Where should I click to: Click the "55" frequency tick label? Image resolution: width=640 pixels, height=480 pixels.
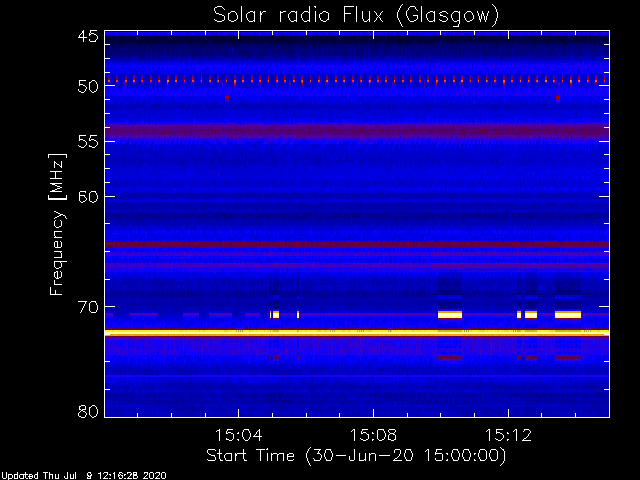click(88, 142)
